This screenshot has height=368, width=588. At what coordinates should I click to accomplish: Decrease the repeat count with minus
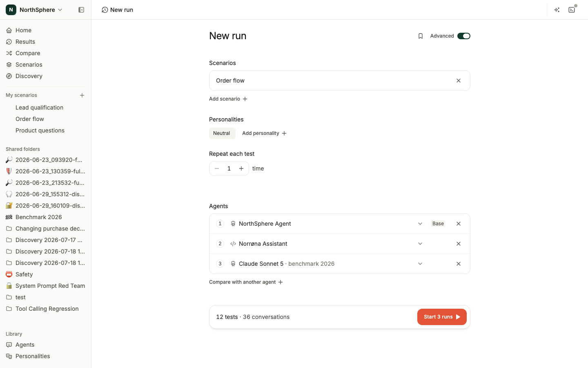[x=217, y=168]
